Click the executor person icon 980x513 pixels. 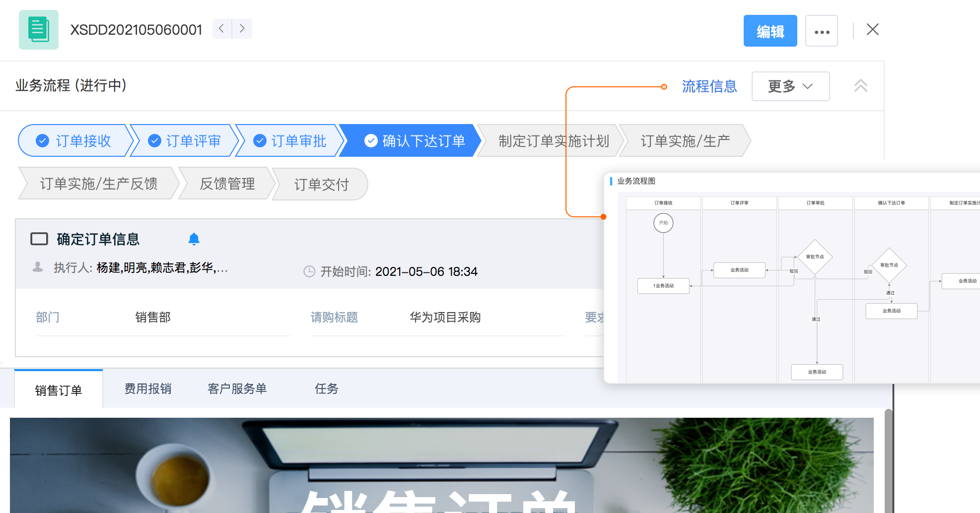click(38, 267)
